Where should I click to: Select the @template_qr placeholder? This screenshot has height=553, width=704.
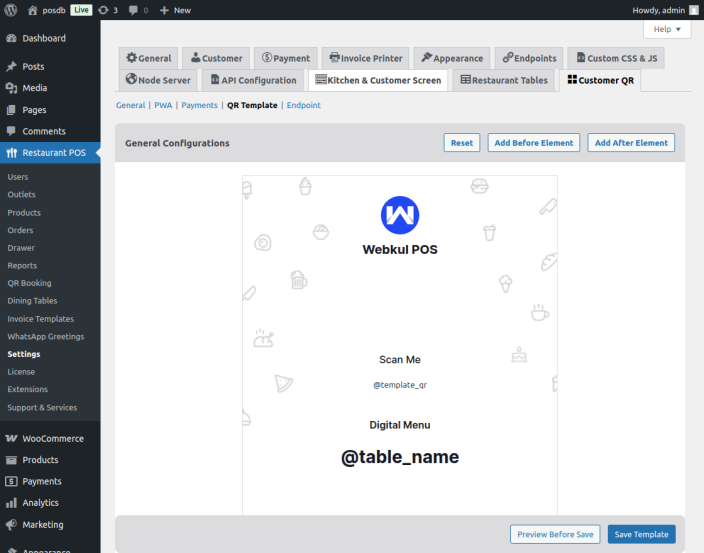coord(400,385)
